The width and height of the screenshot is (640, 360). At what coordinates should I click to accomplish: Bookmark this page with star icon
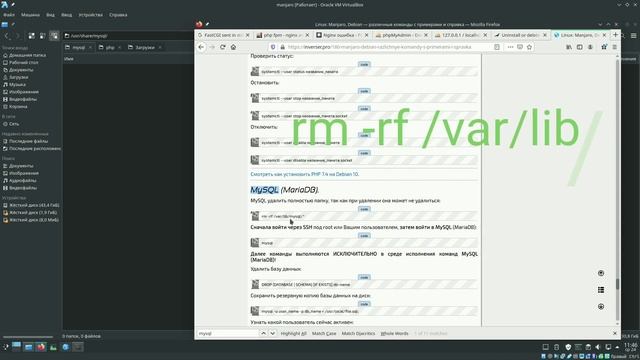[x=529, y=47]
